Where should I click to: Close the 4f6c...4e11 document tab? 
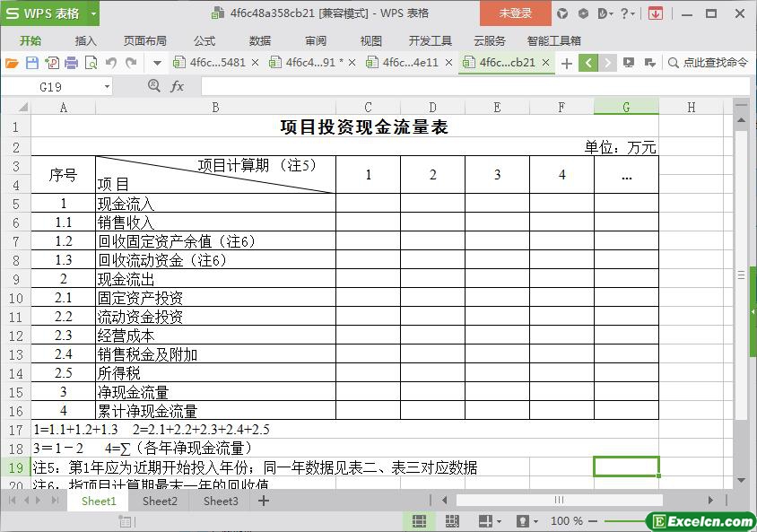(x=448, y=62)
